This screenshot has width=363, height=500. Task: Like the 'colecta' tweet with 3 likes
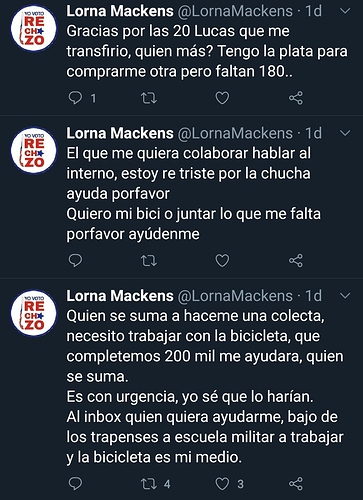coord(222,484)
